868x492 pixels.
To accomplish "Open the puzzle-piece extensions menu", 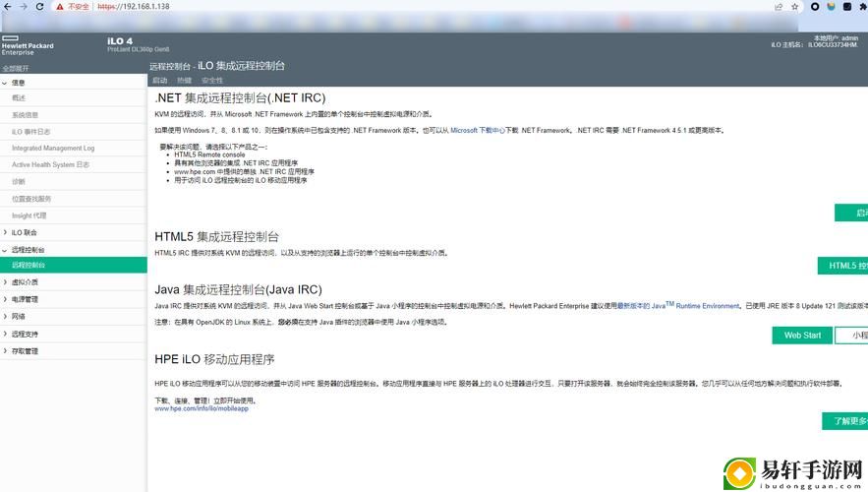I will [x=863, y=7].
